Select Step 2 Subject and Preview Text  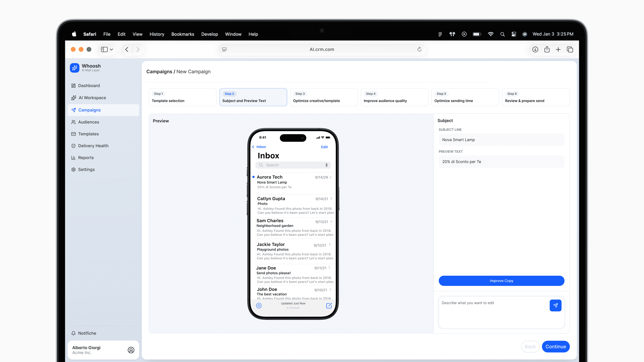[253, 97]
